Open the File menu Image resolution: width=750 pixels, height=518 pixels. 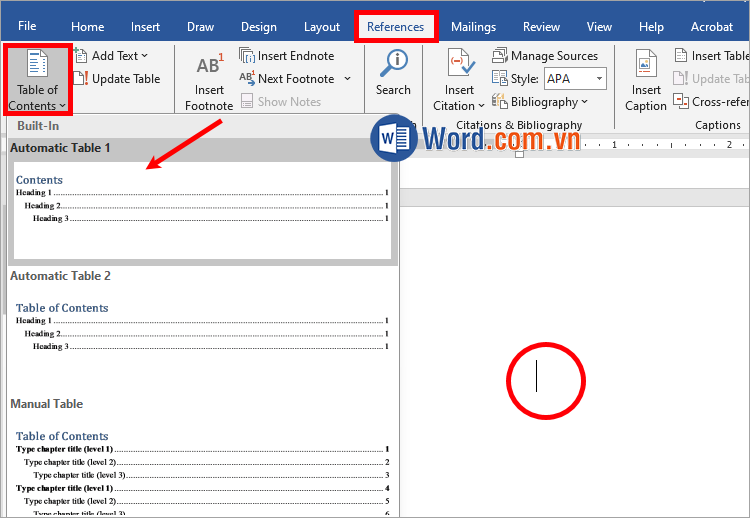[x=27, y=26]
